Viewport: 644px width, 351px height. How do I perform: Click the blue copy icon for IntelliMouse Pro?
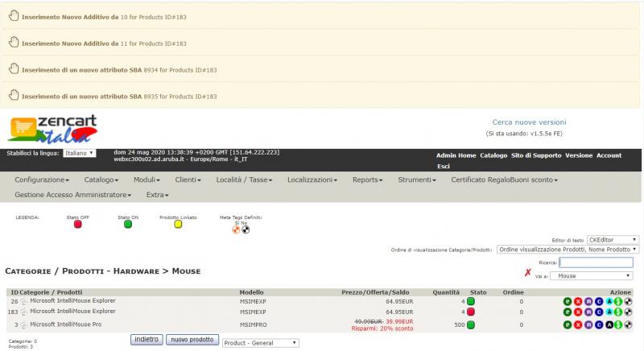click(598, 324)
